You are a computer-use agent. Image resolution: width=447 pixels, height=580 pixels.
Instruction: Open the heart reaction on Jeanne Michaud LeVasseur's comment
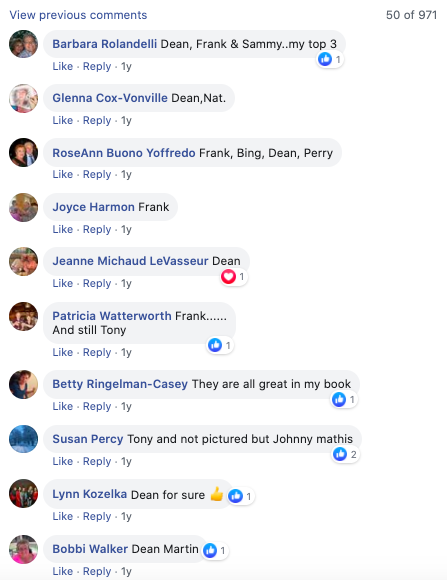point(234,277)
